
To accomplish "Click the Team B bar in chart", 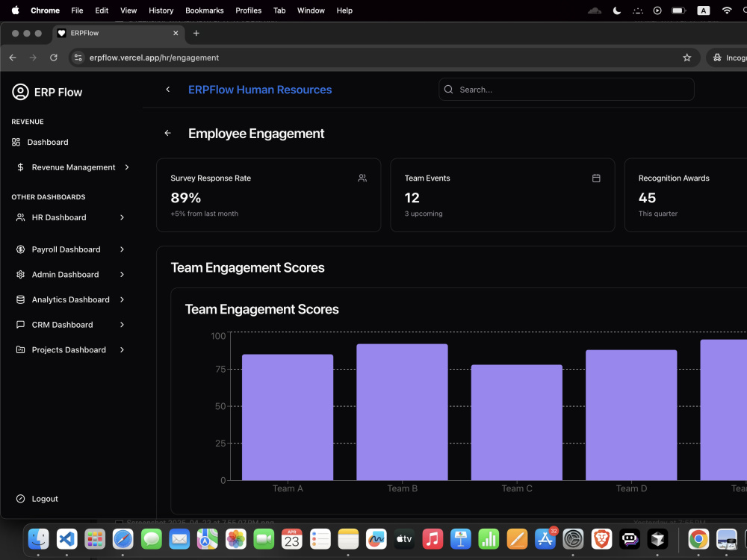I will [x=402, y=412].
